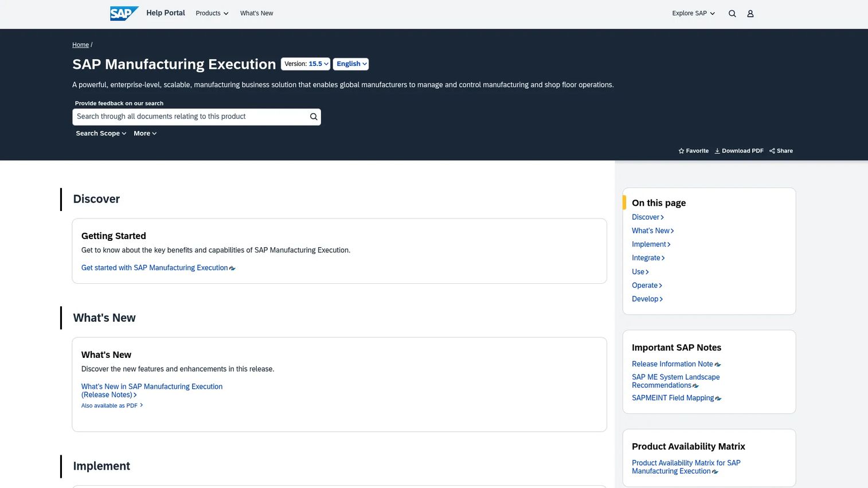Open What's New in SAP Manufacturing Execution Release Notes
Screen dimensions: 868x488
(151, 391)
